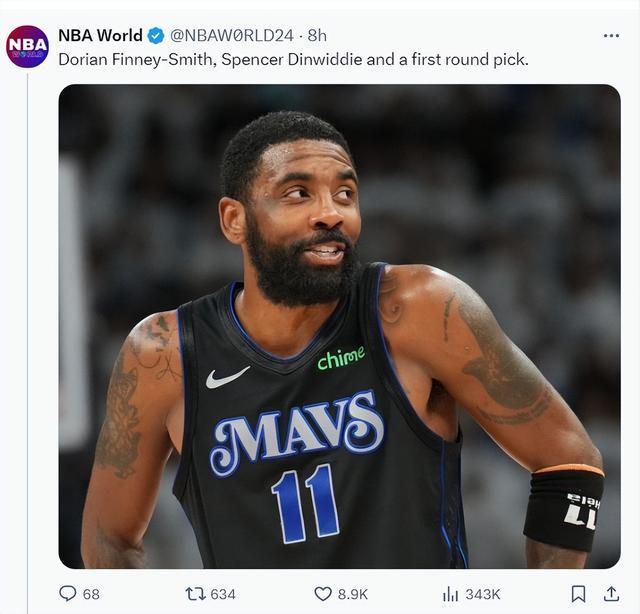Click the 68 replies count
This screenshot has width=640, height=614.
[x=91, y=594]
